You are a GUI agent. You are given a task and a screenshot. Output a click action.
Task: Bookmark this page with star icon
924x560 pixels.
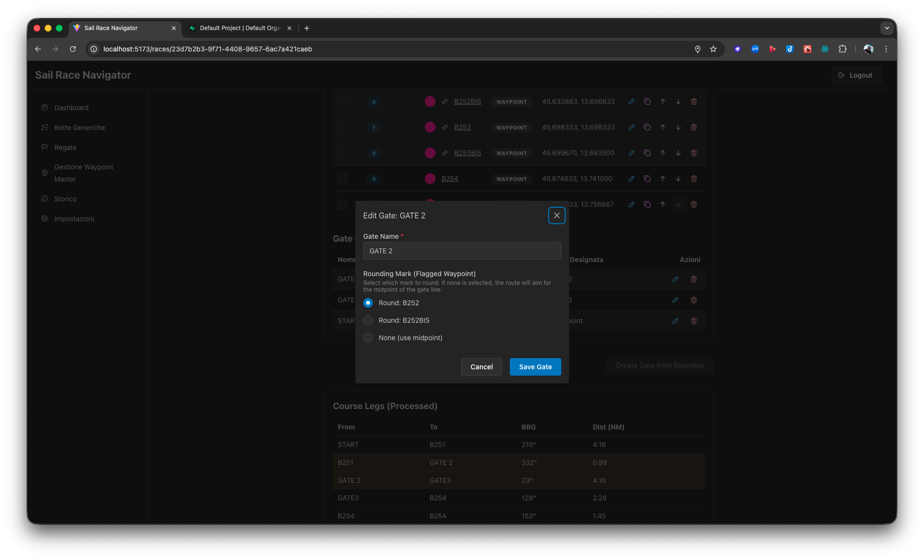[713, 49]
